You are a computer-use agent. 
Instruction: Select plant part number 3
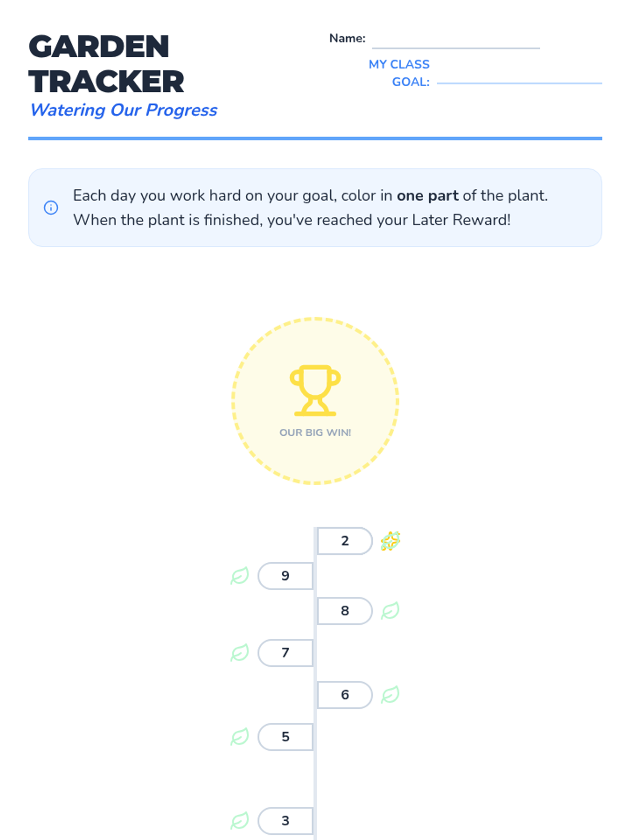(x=286, y=821)
